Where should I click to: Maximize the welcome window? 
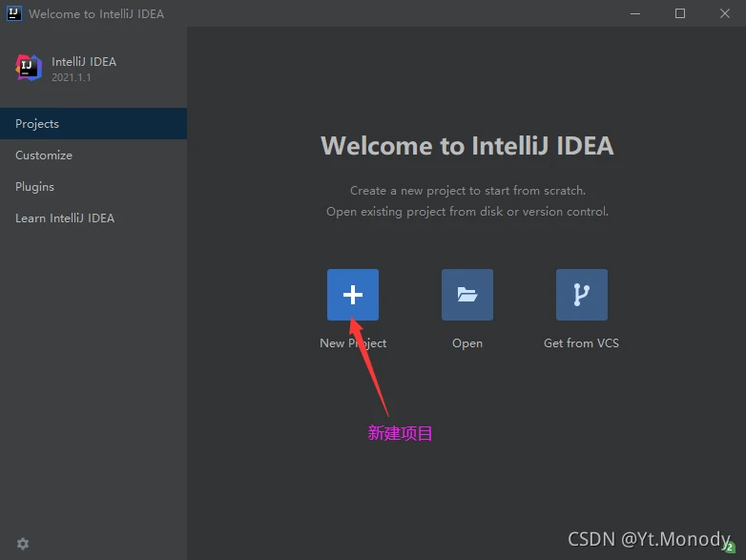pyautogui.click(x=680, y=13)
